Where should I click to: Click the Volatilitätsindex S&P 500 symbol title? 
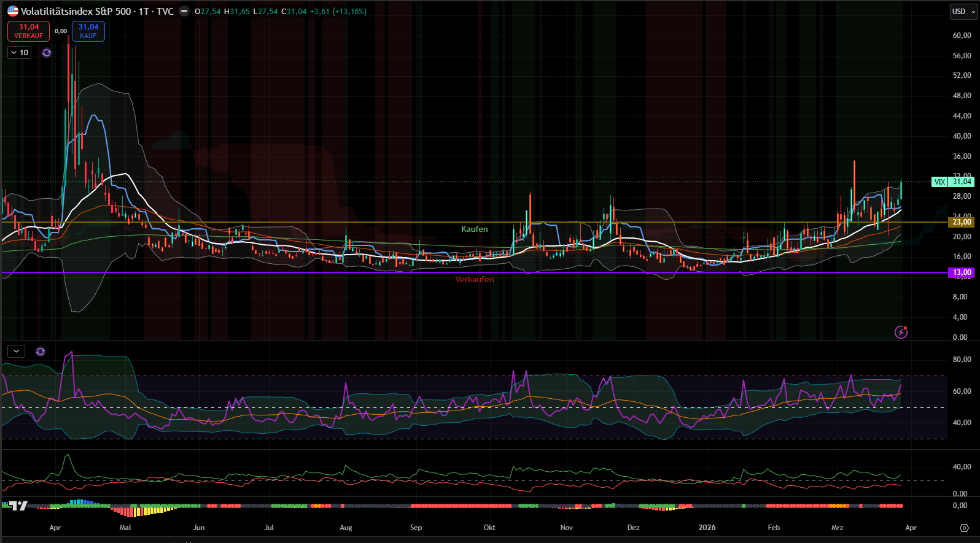[x=76, y=11]
